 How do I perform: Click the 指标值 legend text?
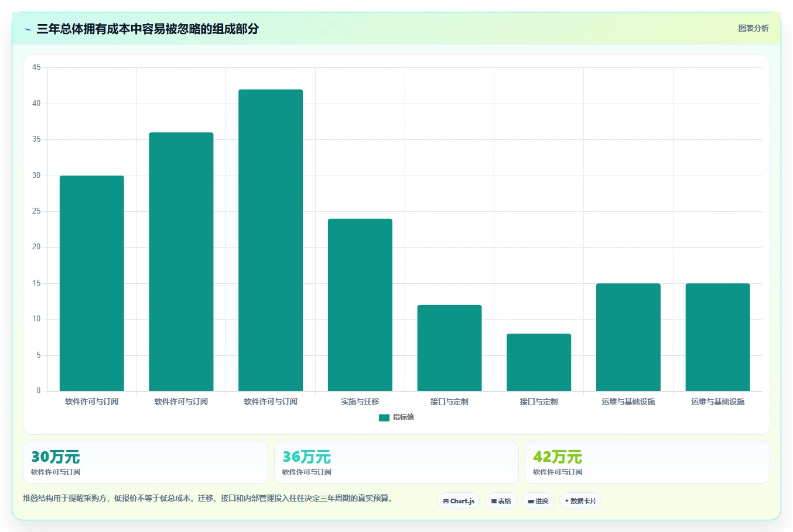pyautogui.click(x=404, y=417)
